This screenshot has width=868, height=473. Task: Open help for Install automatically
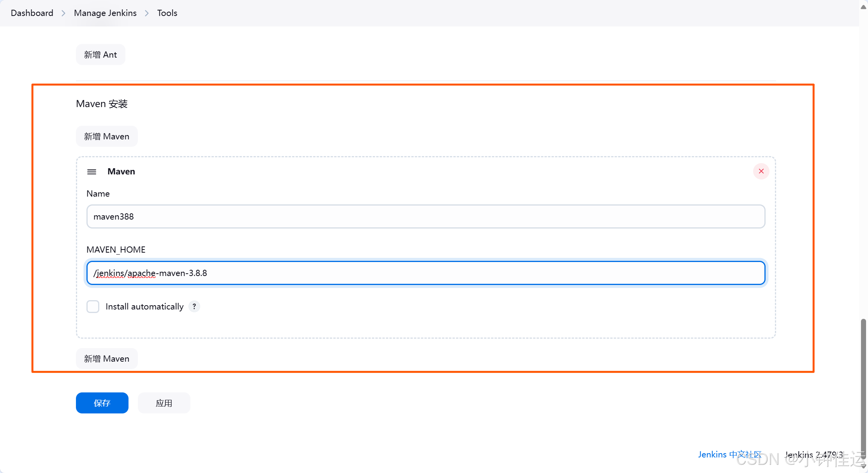[x=194, y=306]
